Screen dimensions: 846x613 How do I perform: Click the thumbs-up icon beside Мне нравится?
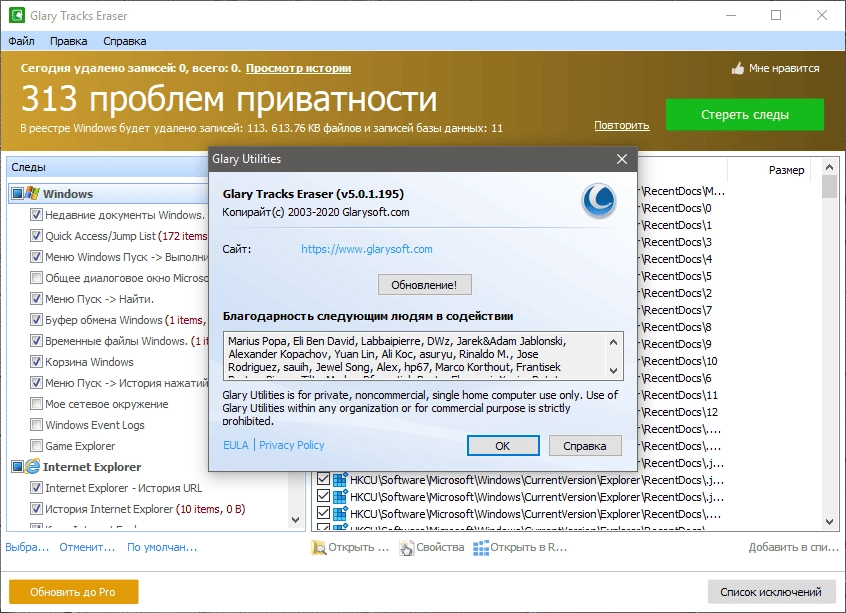[x=738, y=68]
